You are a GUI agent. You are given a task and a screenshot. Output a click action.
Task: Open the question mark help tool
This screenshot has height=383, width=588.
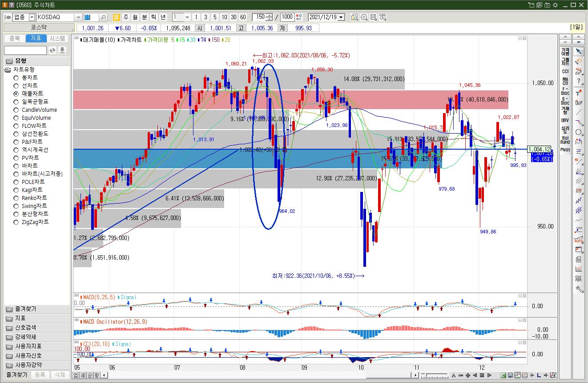(578, 81)
